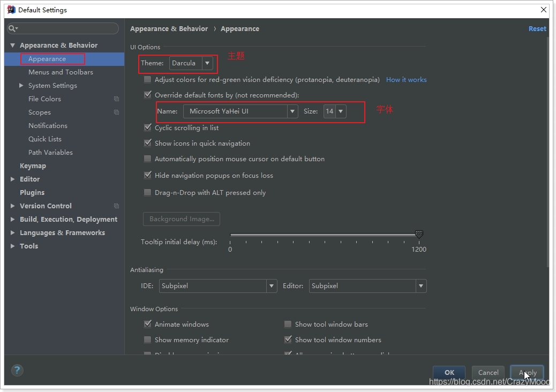Click the settings search field

click(63, 28)
